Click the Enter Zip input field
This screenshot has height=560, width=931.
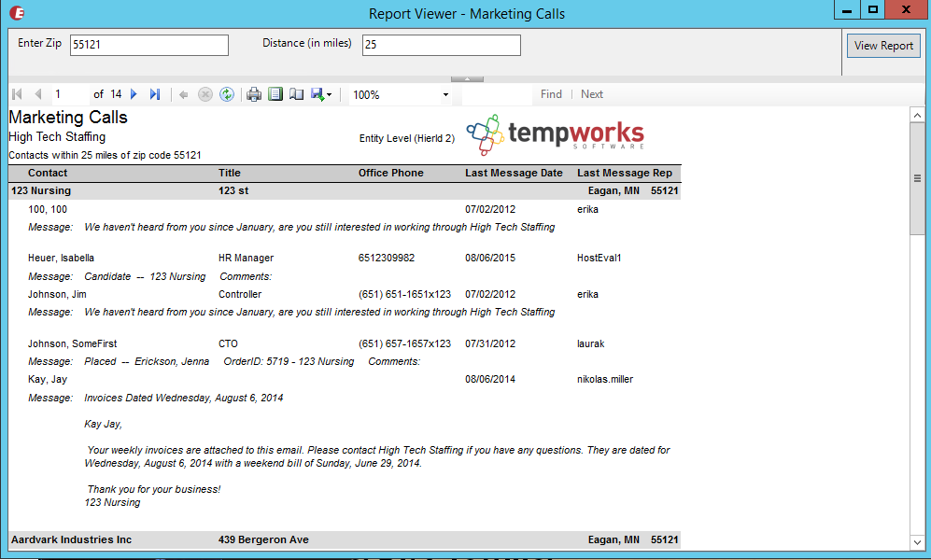tap(149, 45)
